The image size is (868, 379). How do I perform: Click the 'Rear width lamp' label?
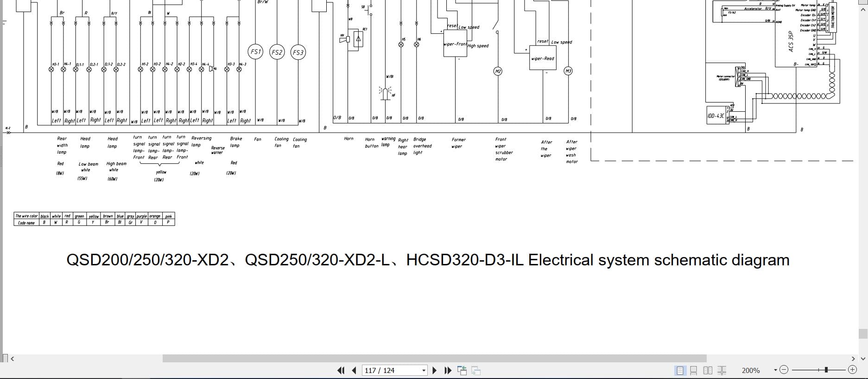tap(62, 145)
